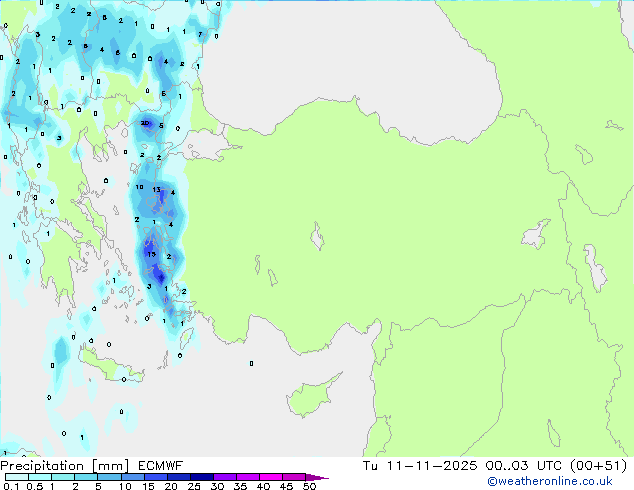Choose the legend swatch between 20 and 25
Image resolution: width=634 pixels, height=490 pixels.
click(x=178, y=477)
